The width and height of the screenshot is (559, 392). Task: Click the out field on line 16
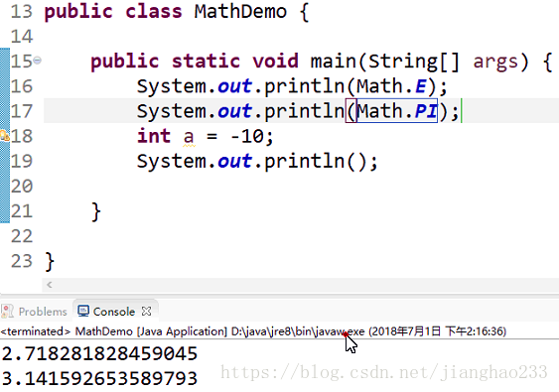(235, 86)
